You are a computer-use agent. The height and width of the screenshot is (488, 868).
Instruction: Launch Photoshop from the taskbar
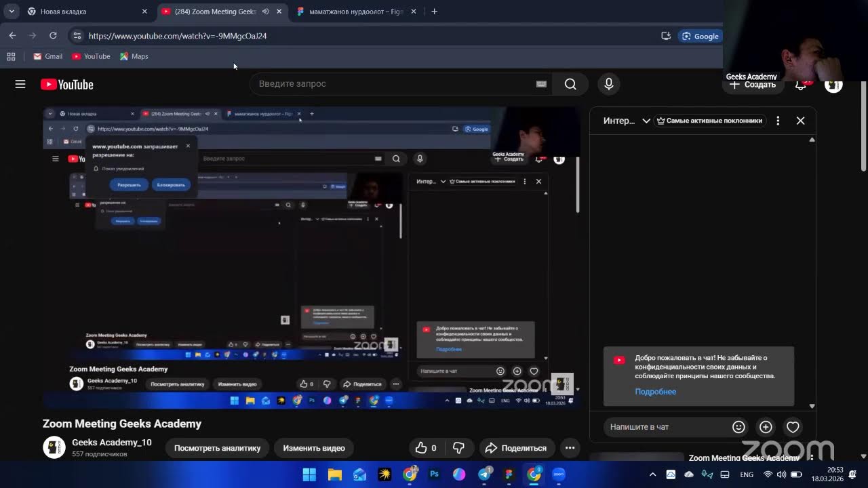coord(434,474)
